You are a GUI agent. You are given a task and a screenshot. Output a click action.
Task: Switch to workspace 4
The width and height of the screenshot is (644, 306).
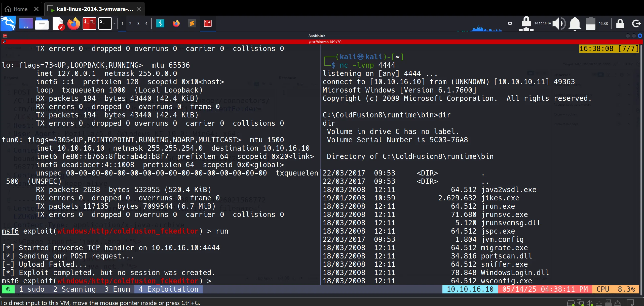pos(146,24)
